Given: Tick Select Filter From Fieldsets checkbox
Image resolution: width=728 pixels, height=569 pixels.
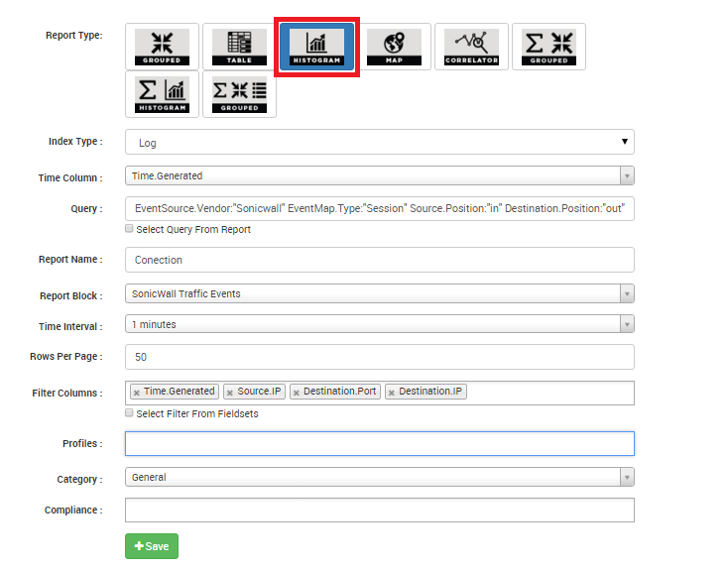Looking at the screenshot, I should (129, 412).
